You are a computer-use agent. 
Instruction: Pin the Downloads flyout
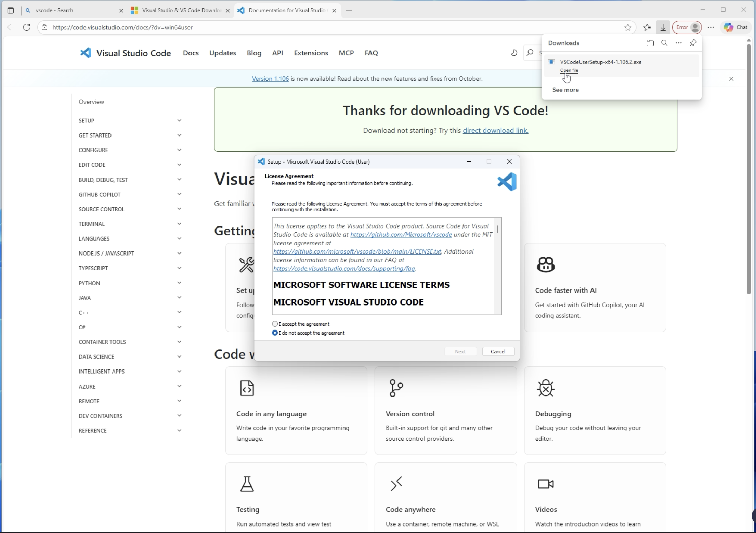pyautogui.click(x=693, y=43)
